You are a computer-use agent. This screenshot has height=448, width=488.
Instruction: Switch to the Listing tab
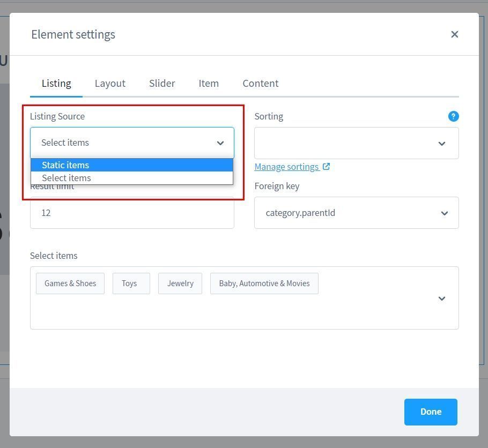(x=56, y=84)
